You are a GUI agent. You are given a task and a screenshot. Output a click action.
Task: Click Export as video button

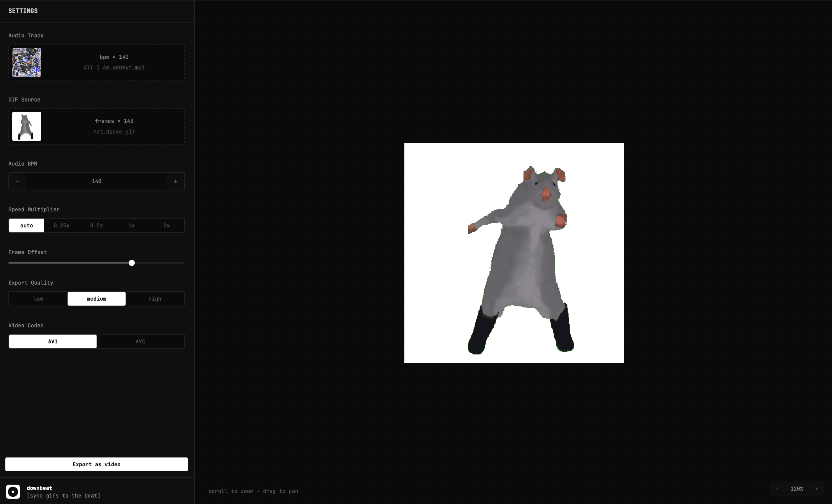97,464
